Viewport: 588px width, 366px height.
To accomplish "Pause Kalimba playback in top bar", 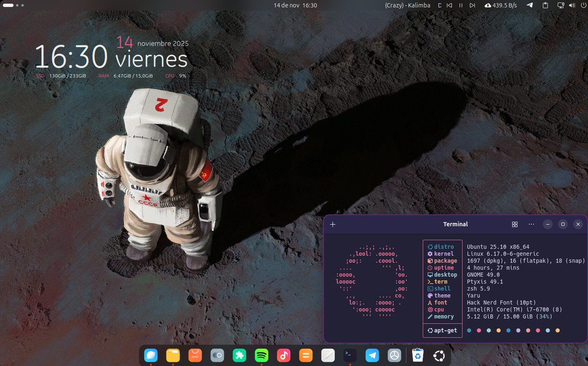I will [x=461, y=5].
